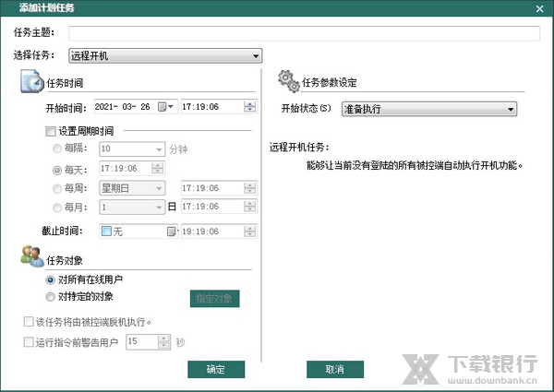Toggle the 截止时间 无 checkbox
The width and height of the screenshot is (554, 392).
(106, 232)
